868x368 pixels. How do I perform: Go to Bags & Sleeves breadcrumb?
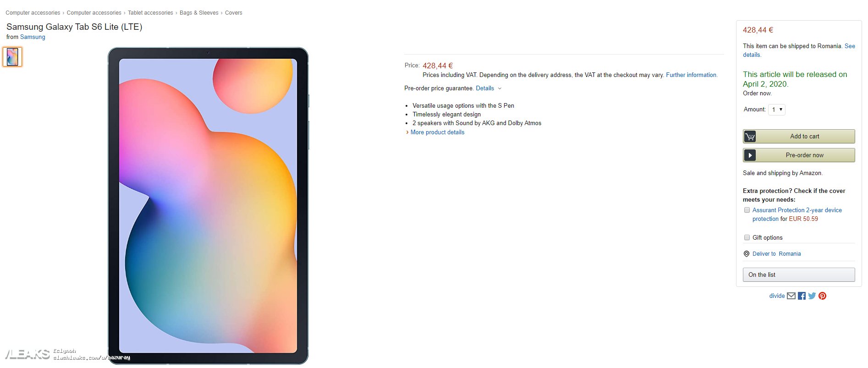(x=199, y=13)
